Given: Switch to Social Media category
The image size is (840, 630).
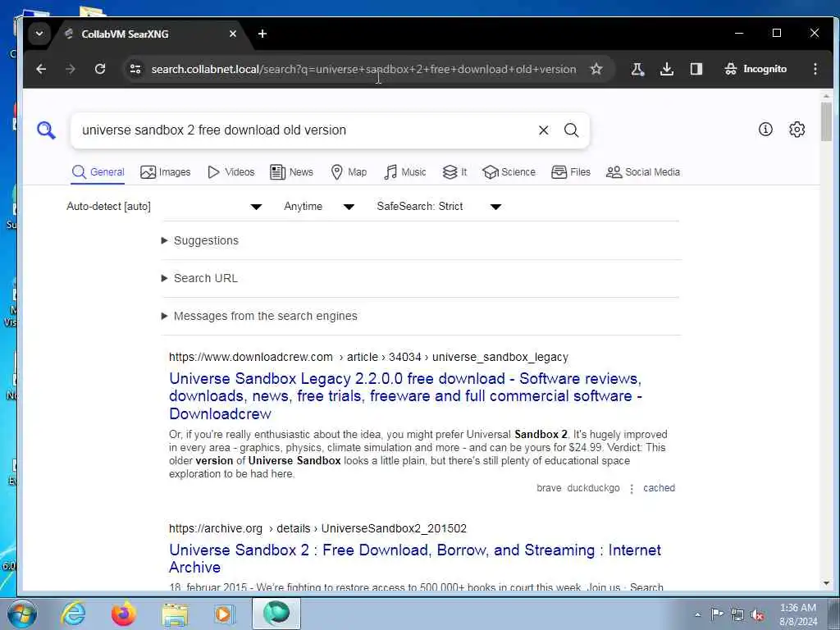Looking at the screenshot, I should 643,172.
